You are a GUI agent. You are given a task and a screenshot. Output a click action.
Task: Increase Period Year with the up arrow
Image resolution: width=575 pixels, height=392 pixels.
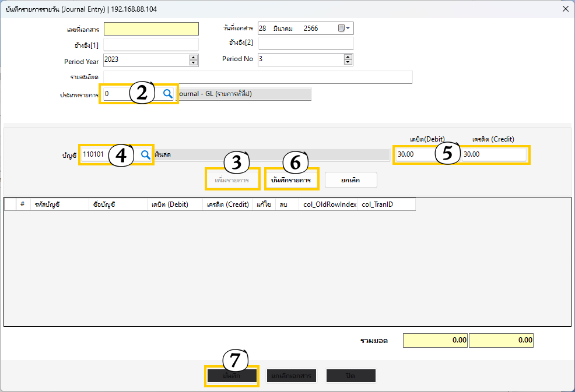click(194, 56)
